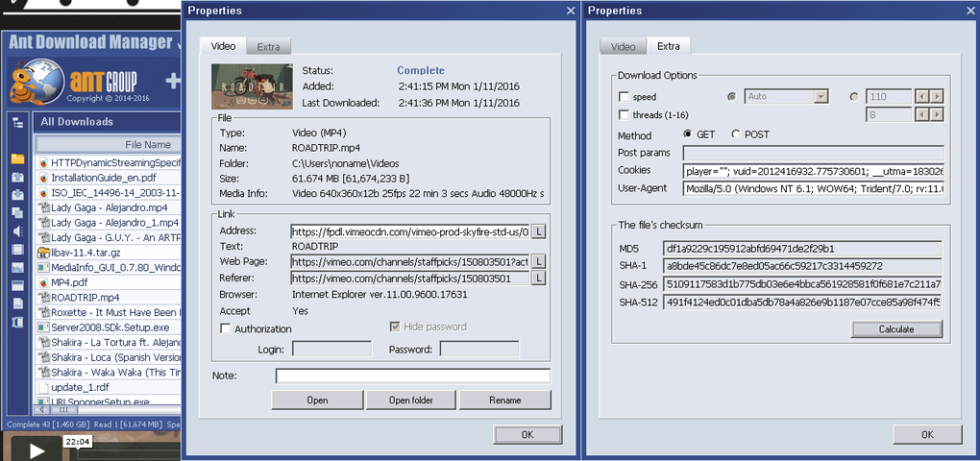Viewport: 980px width, 461px height.
Task: Click the tree view icon in Ant sidebar
Action: (x=17, y=123)
